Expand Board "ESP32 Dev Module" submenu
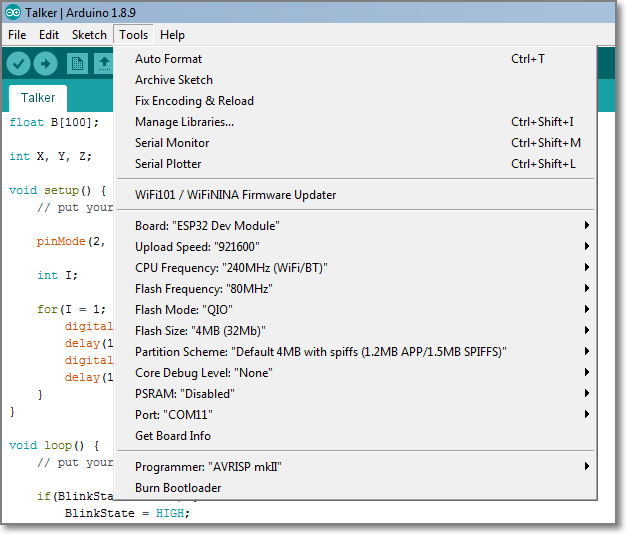626x534 pixels. click(355, 226)
